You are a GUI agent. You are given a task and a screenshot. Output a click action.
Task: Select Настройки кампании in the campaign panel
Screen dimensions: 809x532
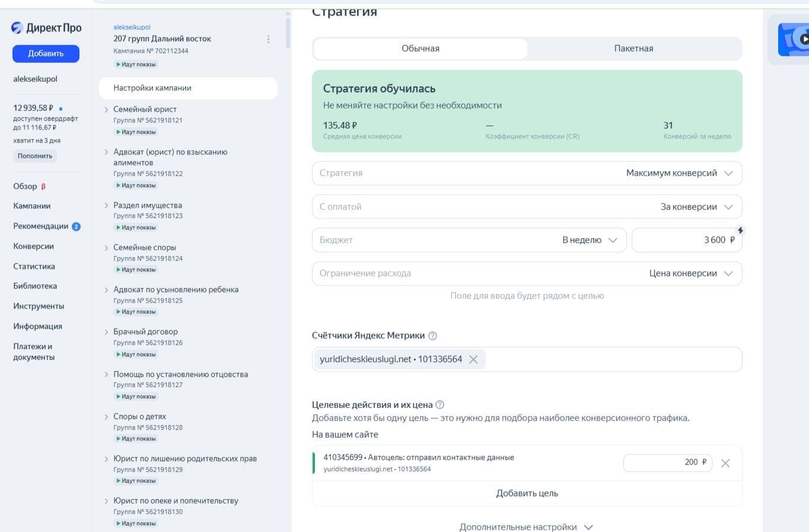[x=187, y=88]
